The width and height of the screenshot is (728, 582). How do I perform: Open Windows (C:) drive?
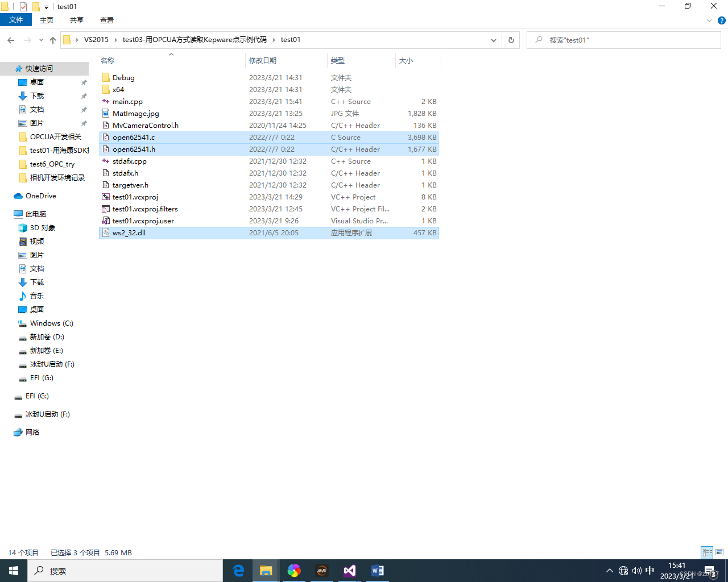tap(51, 323)
